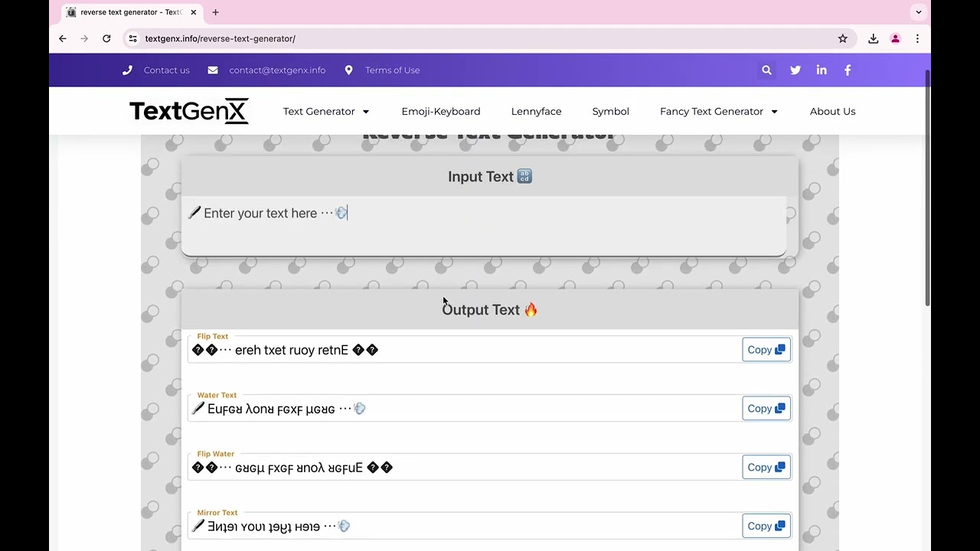Click the location pin icon
The height and width of the screenshot is (551, 980).
[x=348, y=70]
